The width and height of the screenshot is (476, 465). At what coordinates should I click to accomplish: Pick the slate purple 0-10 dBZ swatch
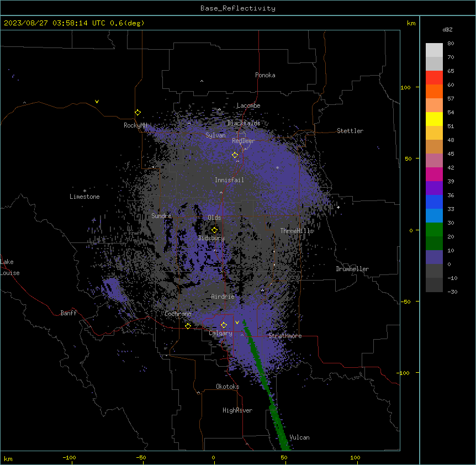pos(434,257)
